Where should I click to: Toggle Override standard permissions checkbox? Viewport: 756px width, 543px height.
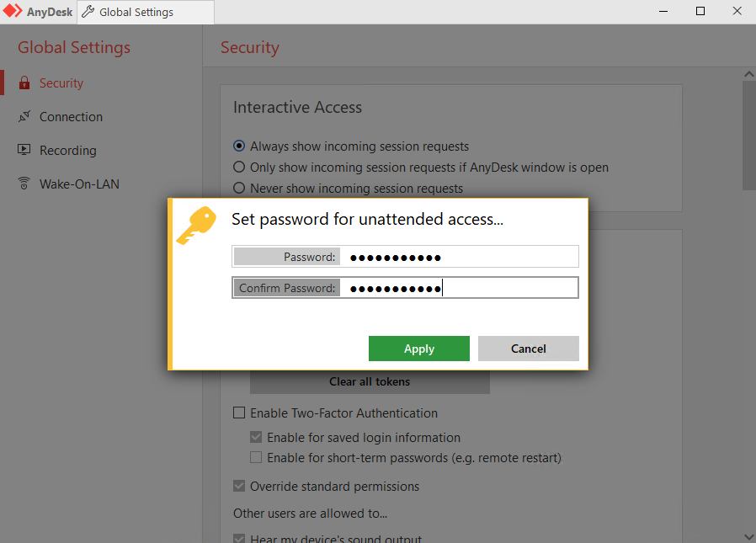coord(239,486)
